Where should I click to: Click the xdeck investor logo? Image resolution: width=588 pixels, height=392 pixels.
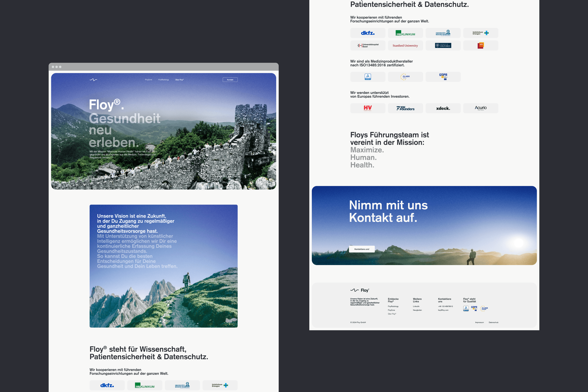[x=443, y=108]
